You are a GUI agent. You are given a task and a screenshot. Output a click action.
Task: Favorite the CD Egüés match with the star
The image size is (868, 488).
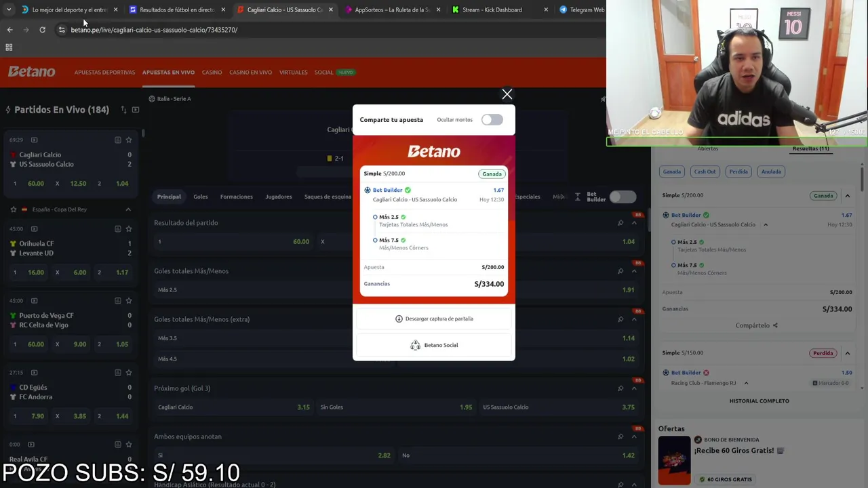[128, 372]
